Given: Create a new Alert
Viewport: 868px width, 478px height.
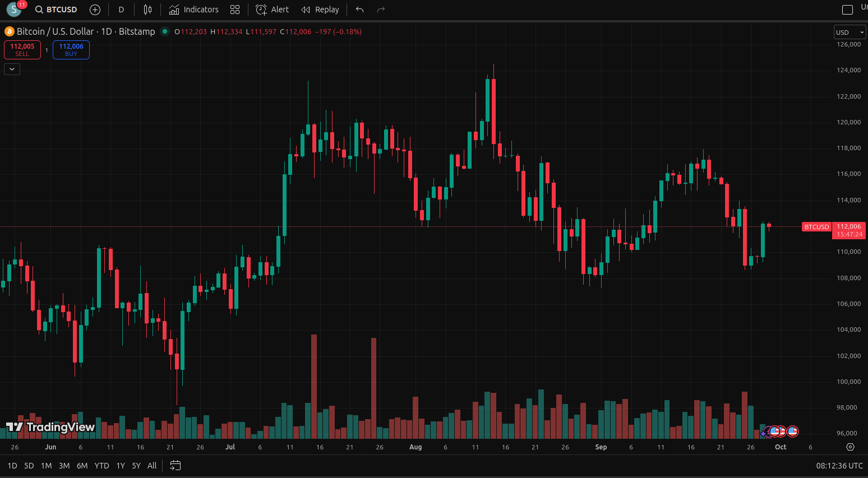Looking at the screenshot, I should coord(273,10).
